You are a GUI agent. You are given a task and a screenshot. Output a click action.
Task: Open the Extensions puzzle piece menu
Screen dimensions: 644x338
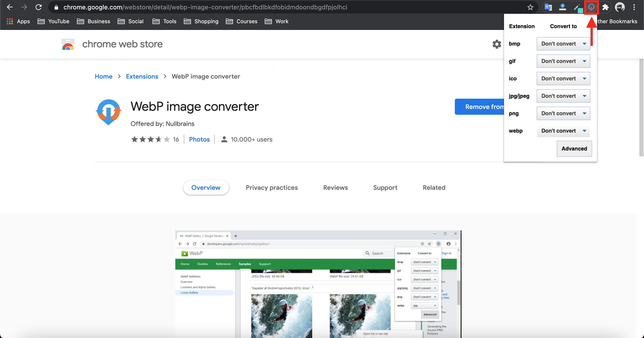(605, 7)
